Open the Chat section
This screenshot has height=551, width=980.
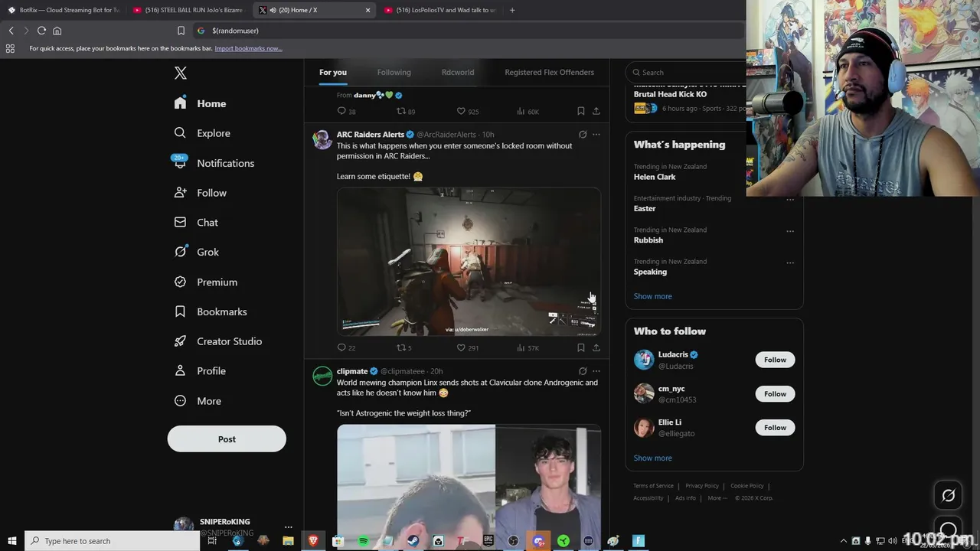click(x=196, y=223)
